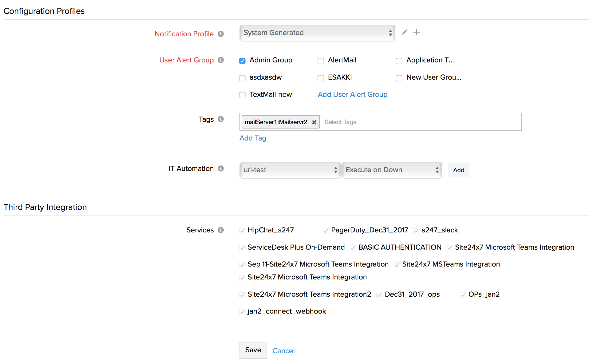The height and width of the screenshot is (364, 589).
Task: Click the plus icon to add notification profile
Action: [x=416, y=32]
